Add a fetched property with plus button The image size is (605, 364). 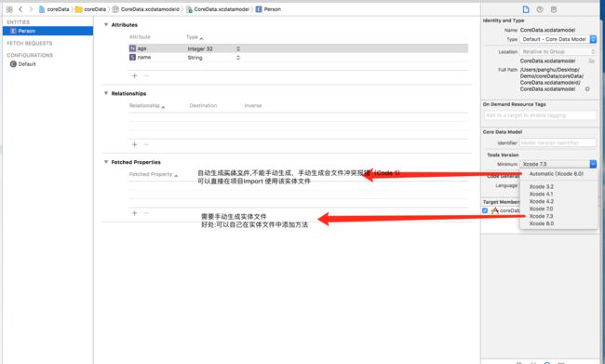click(x=135, y=213)
